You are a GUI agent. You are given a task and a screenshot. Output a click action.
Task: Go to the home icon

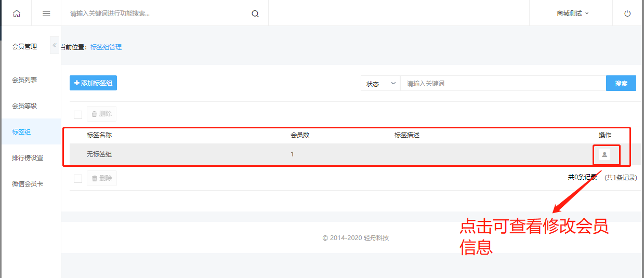17,14
